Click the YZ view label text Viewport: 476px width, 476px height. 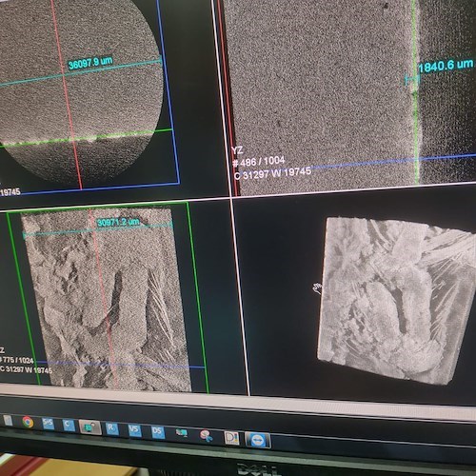point(237,150)
